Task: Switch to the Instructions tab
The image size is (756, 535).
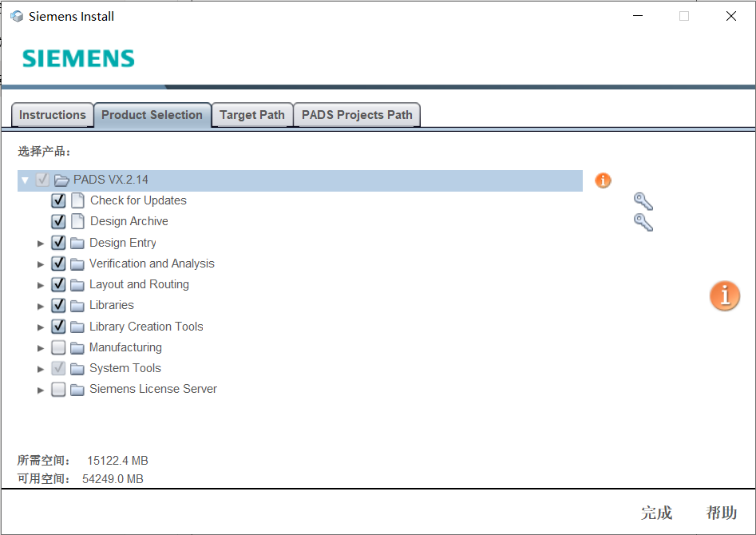Action: (52, 115)
